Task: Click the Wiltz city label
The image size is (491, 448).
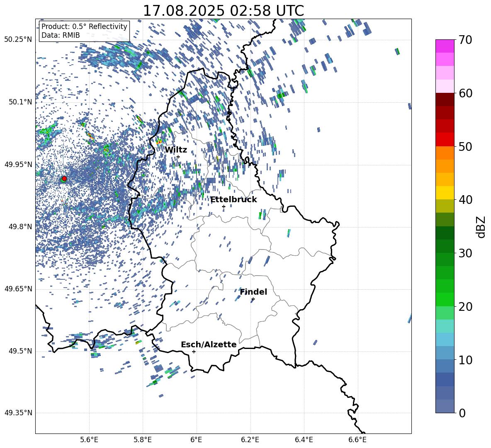Action: click(176, 150)
